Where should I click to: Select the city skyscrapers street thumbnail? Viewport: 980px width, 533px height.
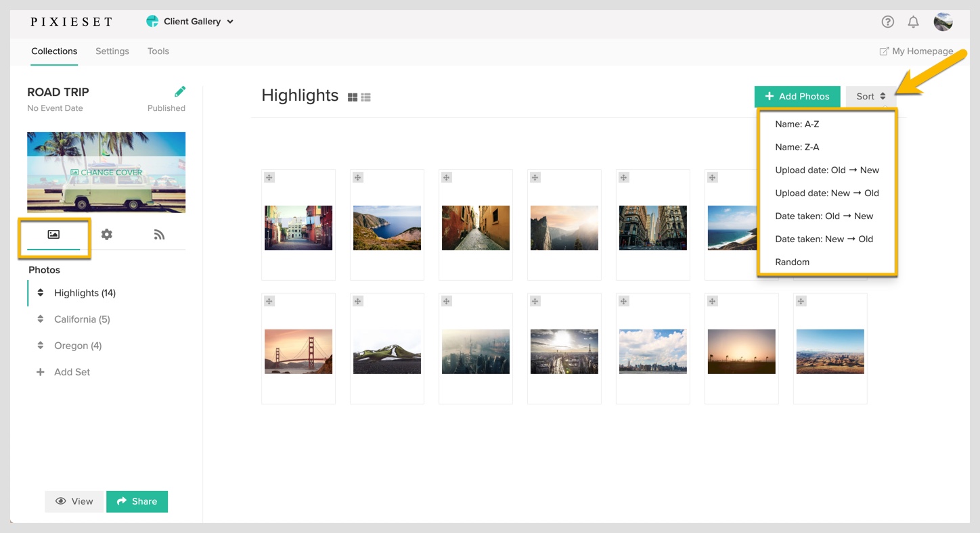coord(653,228)
